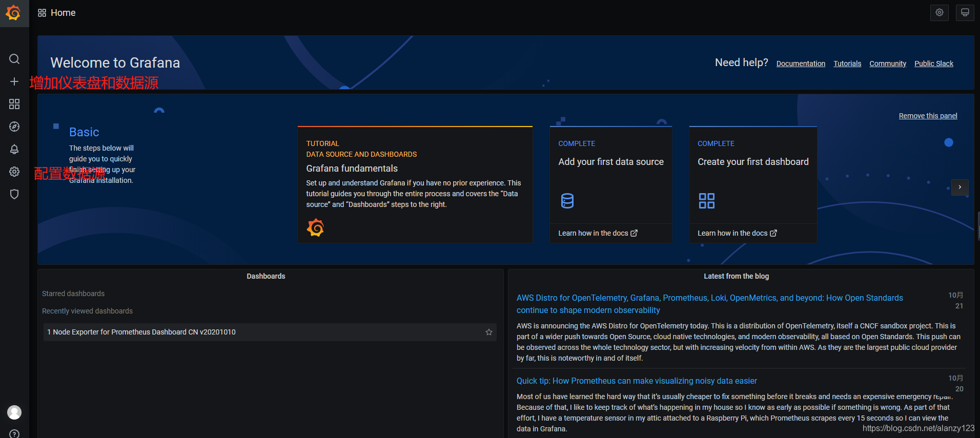The width and height of the screenshot is (980, 438).
Task: Open the Create plus menu
Action: tap(14, 81)
